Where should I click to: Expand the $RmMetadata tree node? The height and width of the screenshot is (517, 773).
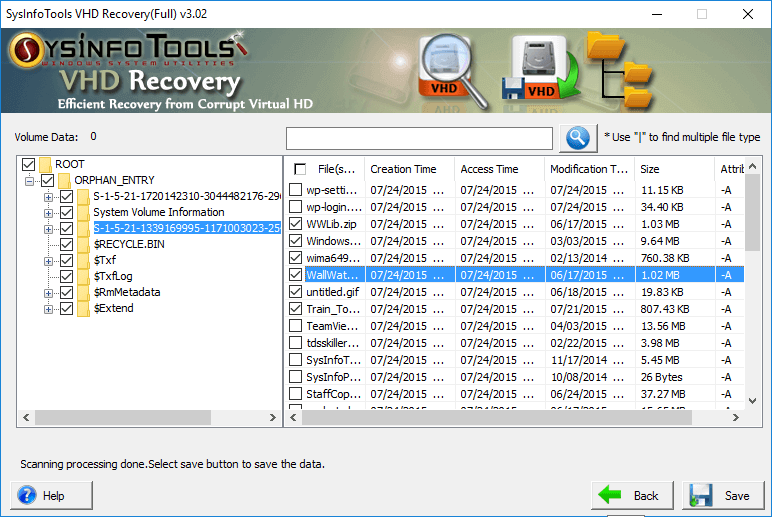point(48,293)
